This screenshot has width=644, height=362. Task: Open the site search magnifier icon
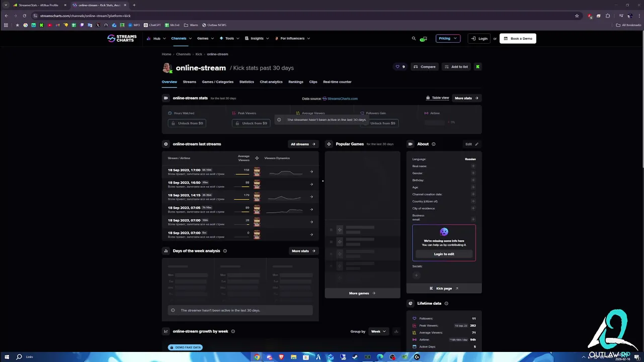click(414, 38)
